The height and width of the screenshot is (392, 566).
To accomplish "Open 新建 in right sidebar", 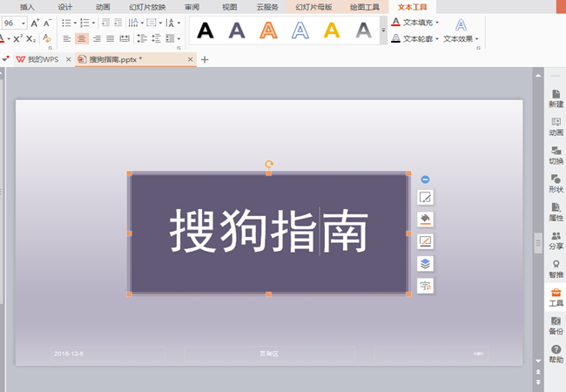I will pos(556,98).
